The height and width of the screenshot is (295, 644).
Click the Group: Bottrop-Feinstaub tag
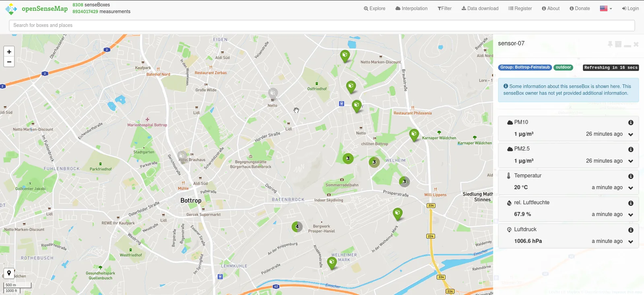pyautogui.click(x=525, y=67)
